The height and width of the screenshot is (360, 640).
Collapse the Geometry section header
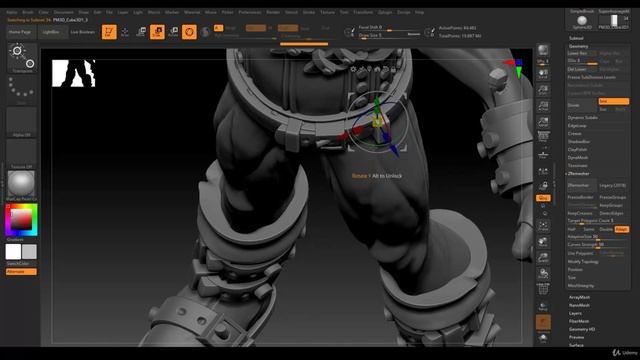pyautogui.click(x=578, y=46)
